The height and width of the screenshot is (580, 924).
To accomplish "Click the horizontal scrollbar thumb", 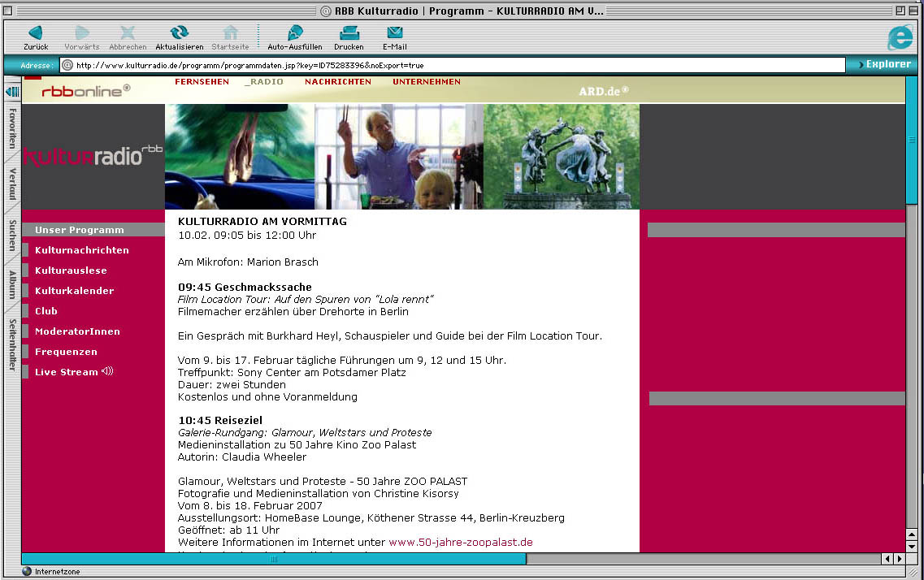I will (x=274, y=559).
